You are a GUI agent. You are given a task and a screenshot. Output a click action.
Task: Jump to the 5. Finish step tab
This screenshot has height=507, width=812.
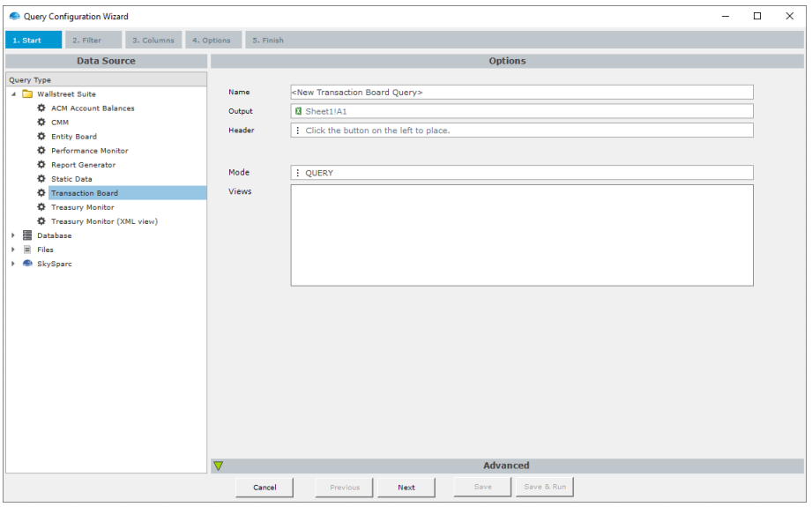[268, 40]
